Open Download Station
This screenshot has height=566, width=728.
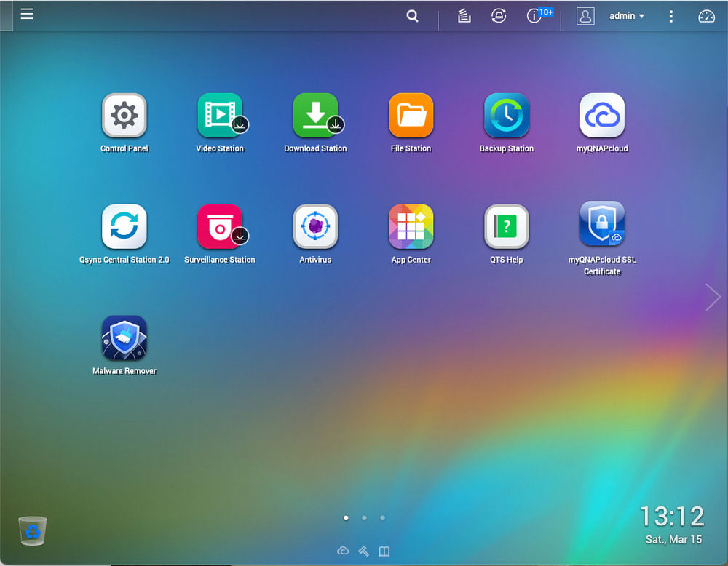pos(315,116)
